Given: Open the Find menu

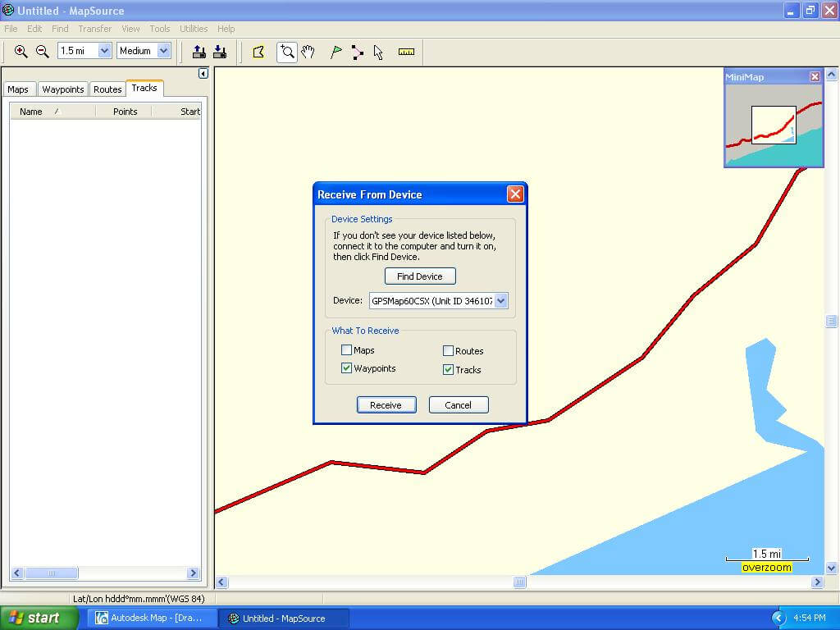Looking at the screenshot, I should point(60,29).
